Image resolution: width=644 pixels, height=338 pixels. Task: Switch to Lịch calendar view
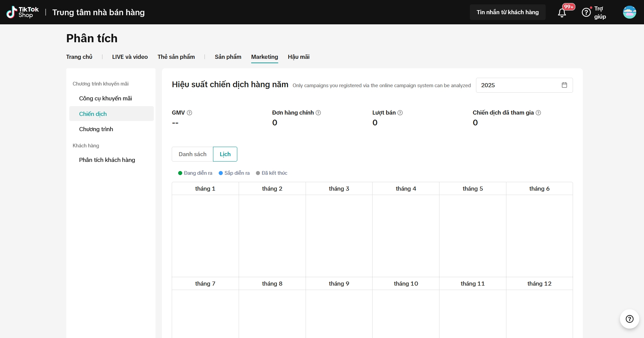click(x=225, y=154)
